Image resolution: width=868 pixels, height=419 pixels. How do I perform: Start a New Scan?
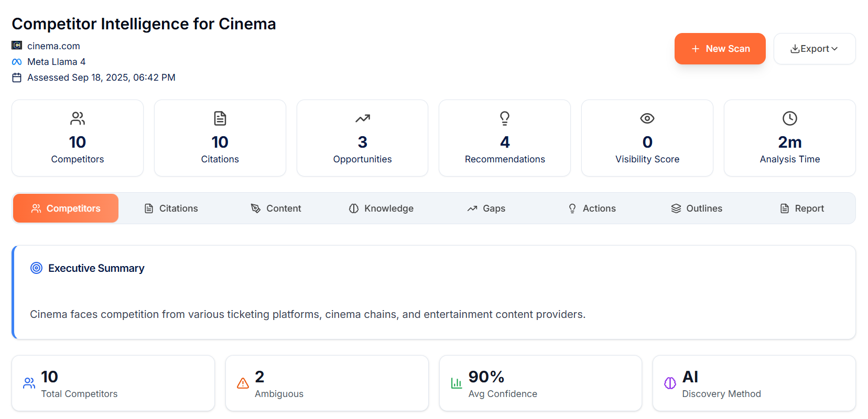(720, 49)
